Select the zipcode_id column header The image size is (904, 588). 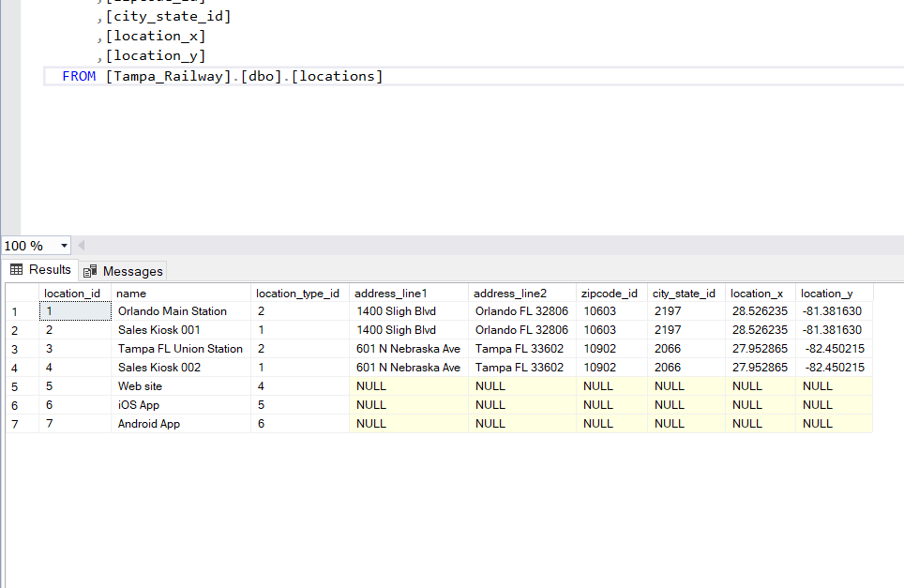coord(611,293)
